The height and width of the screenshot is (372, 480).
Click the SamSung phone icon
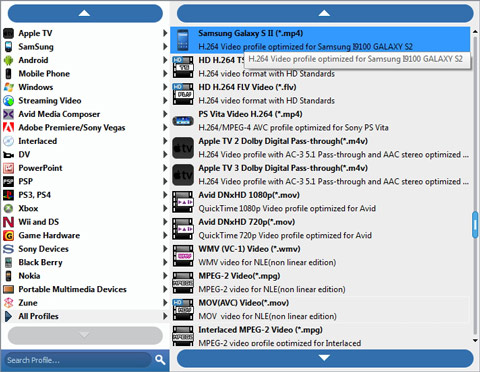8,47
